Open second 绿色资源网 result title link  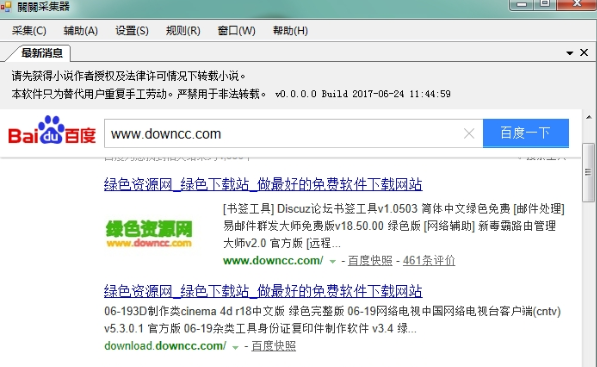tap(263, 291)
